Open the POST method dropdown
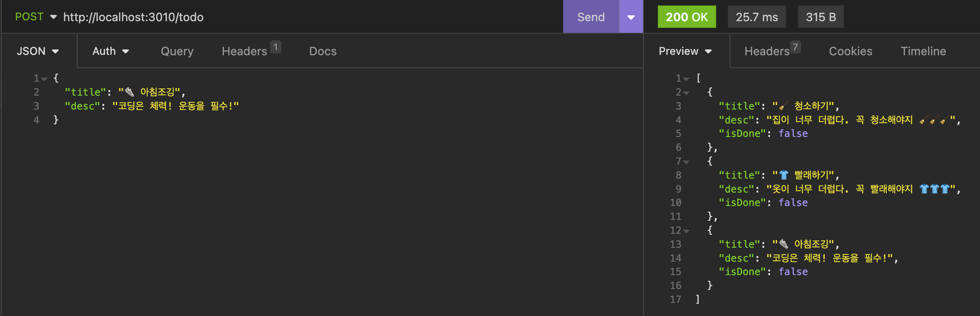This screenshot has width=980, height=316. click(36, 17)
